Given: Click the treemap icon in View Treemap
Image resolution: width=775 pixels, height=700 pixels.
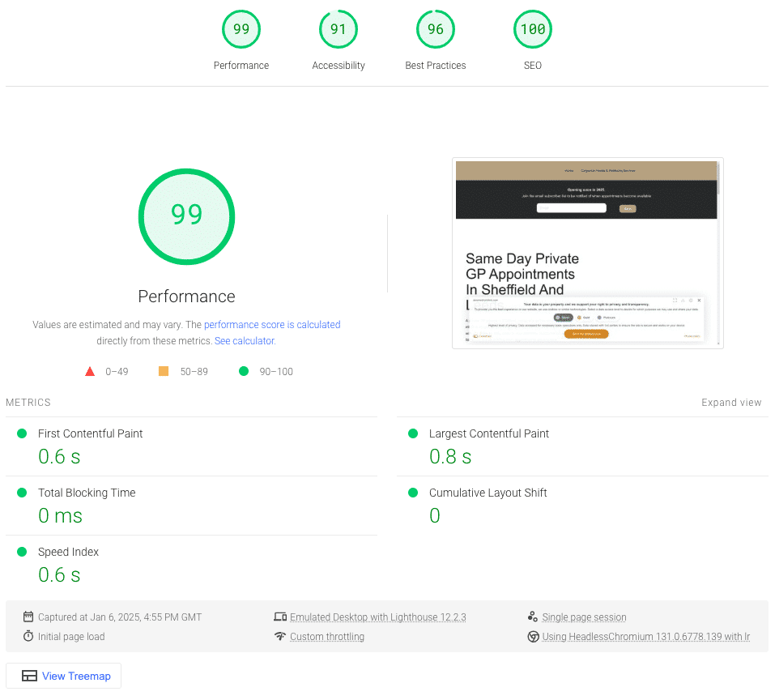Looking at the screenshot, I should click(x=29, y=676).
